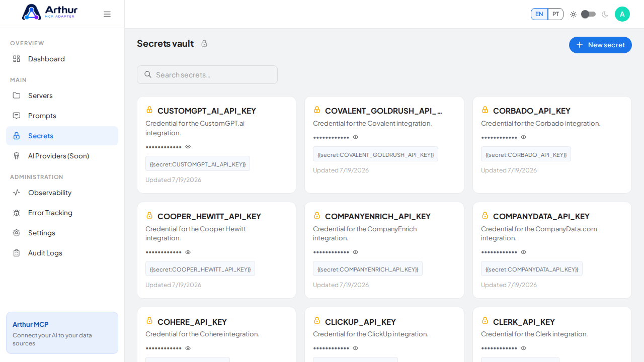Click the moon dark-mode icon
This screenshot has width=644, height=362.
pyautogui.click(x=605, y=14)
